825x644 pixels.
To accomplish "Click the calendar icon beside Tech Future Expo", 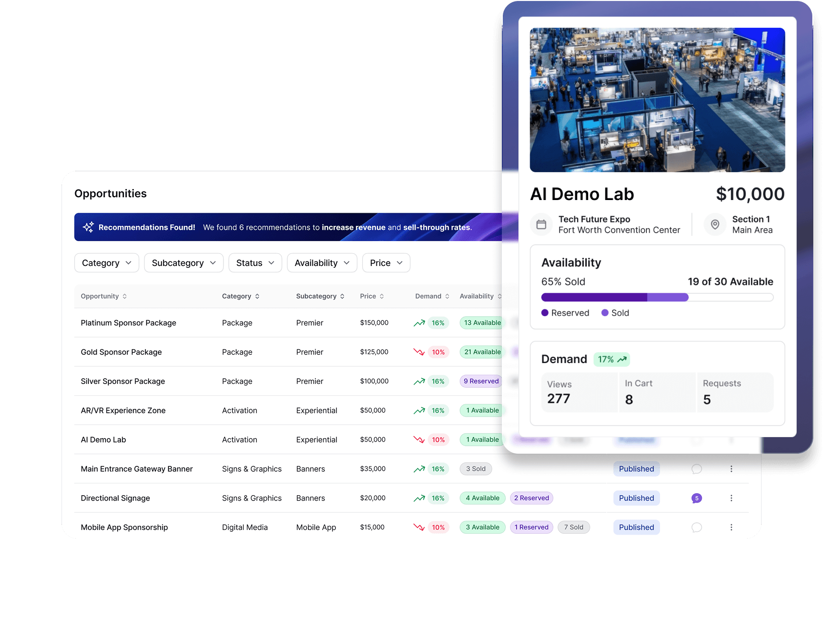I will 541,224.
